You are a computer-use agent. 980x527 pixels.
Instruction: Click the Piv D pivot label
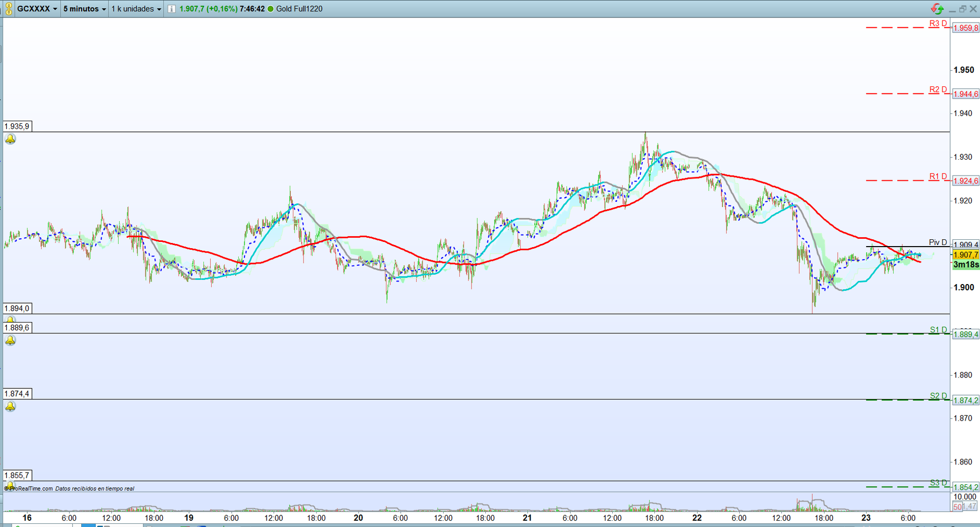point(938,242)
